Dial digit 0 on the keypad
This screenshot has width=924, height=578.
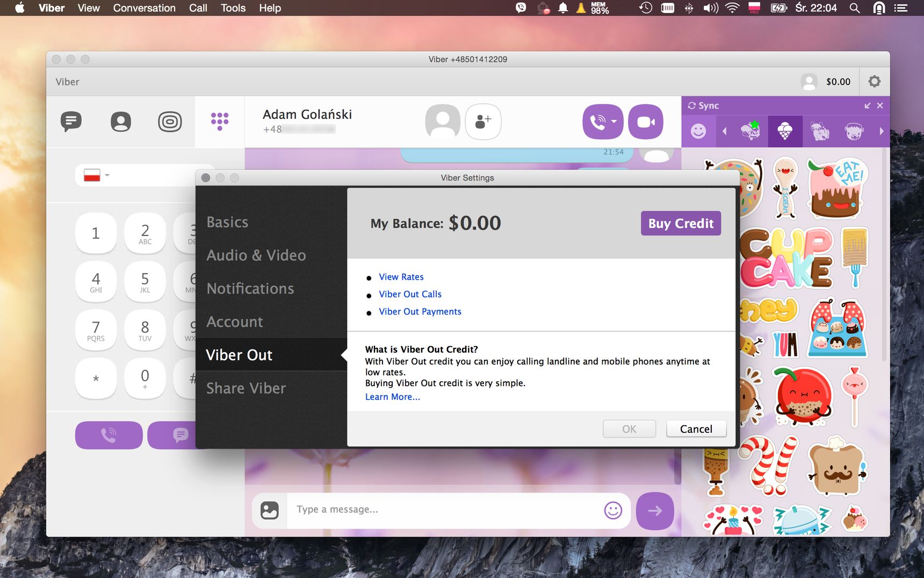tap(145, 379)
